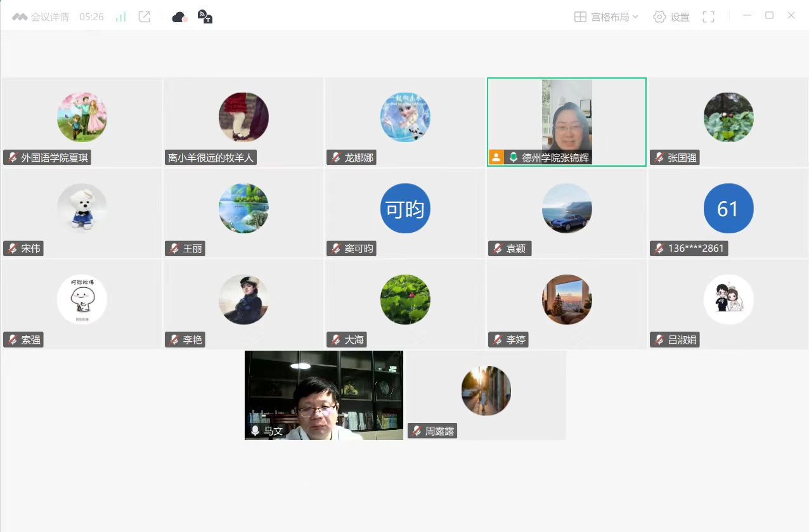Screen dimensions: 809x532
Task: Click the green microphone icon of 德州学院张锦辉
Action: click(514, 158)
